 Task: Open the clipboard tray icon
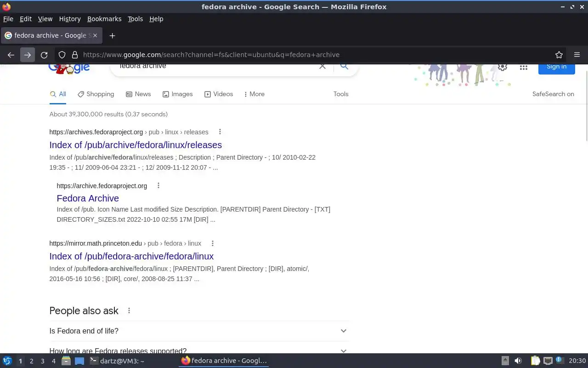[536, 361]
